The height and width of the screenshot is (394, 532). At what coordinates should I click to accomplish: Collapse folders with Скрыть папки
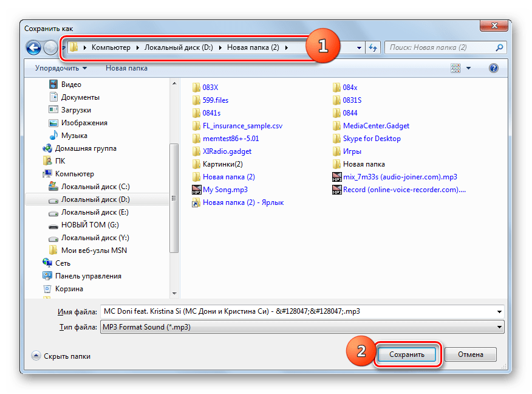tap(61, 356)
